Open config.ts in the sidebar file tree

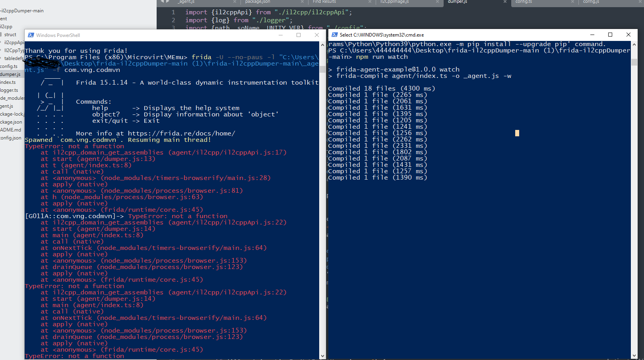coord(9,66)
